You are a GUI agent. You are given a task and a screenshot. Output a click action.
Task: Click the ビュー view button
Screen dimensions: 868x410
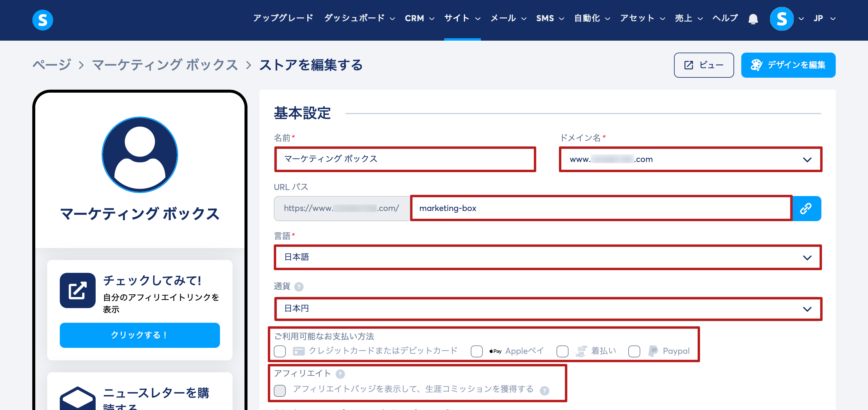[704, 65]
